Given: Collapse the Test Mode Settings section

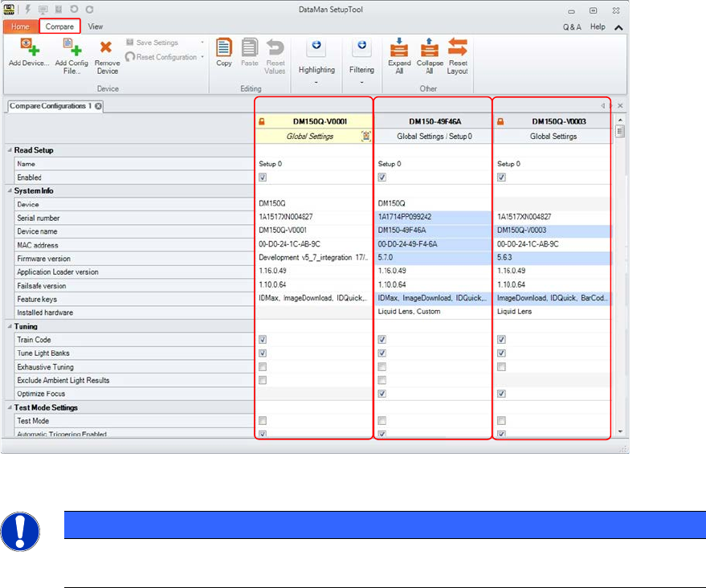Looking at the screenshot, I should click(10, 407).
